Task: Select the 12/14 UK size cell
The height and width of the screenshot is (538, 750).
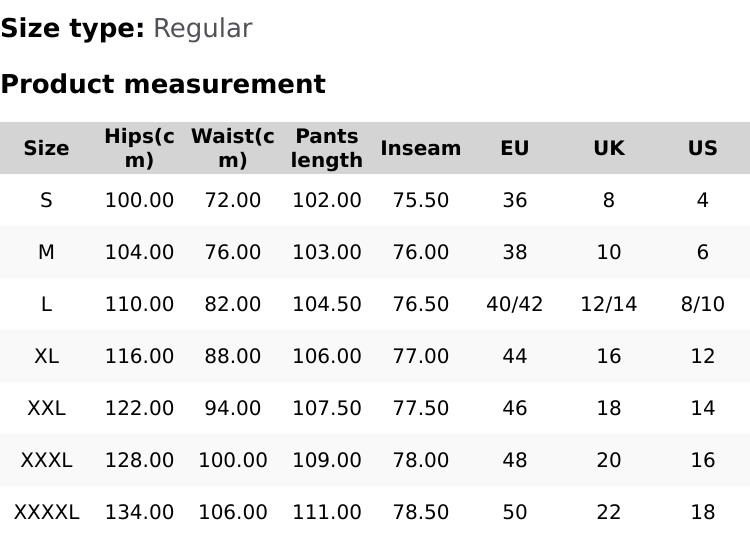Action: (608, 304)
